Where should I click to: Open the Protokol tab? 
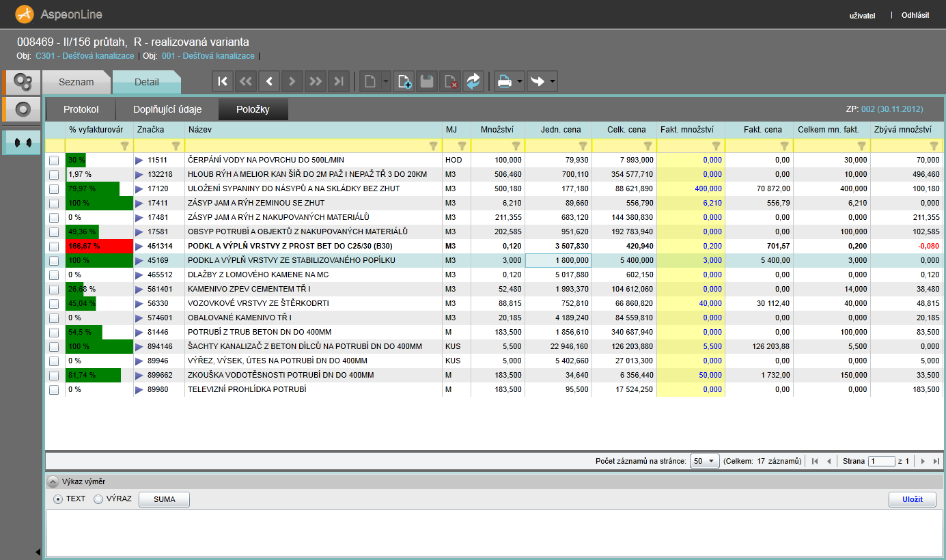pos(81,109)
